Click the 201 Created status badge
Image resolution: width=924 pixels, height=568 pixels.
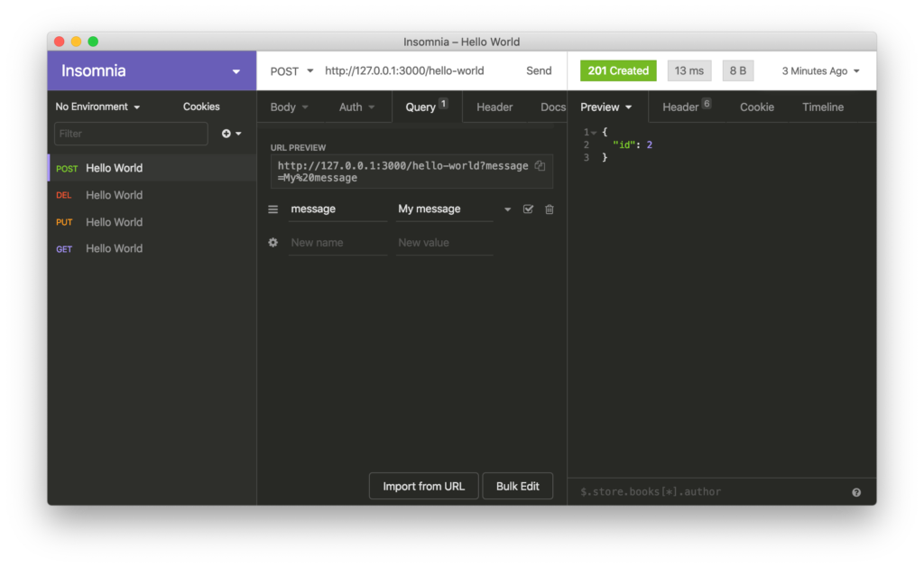pos(618,70)
